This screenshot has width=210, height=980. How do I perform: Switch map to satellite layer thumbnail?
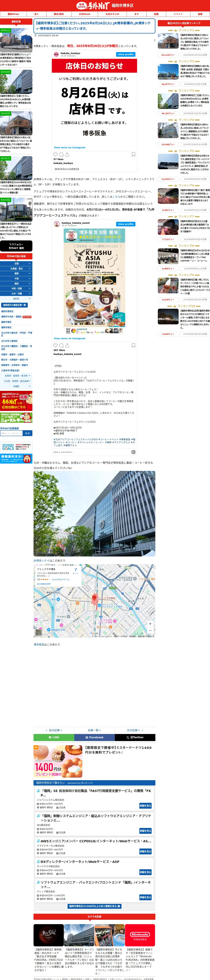click(38, 632)
